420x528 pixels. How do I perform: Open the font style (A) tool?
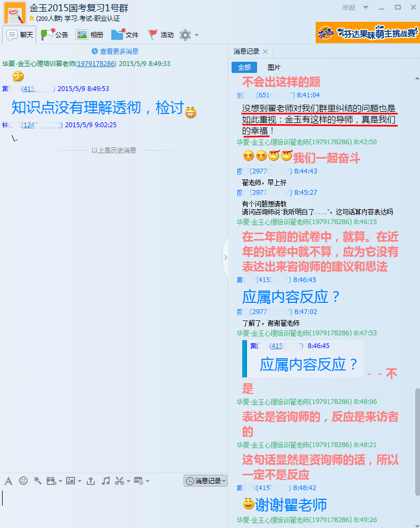(9, 481)
